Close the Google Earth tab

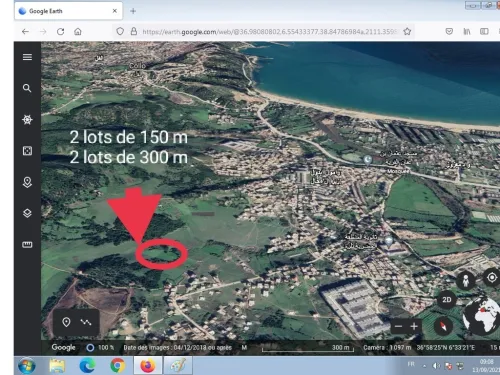[x=115, y=11]
